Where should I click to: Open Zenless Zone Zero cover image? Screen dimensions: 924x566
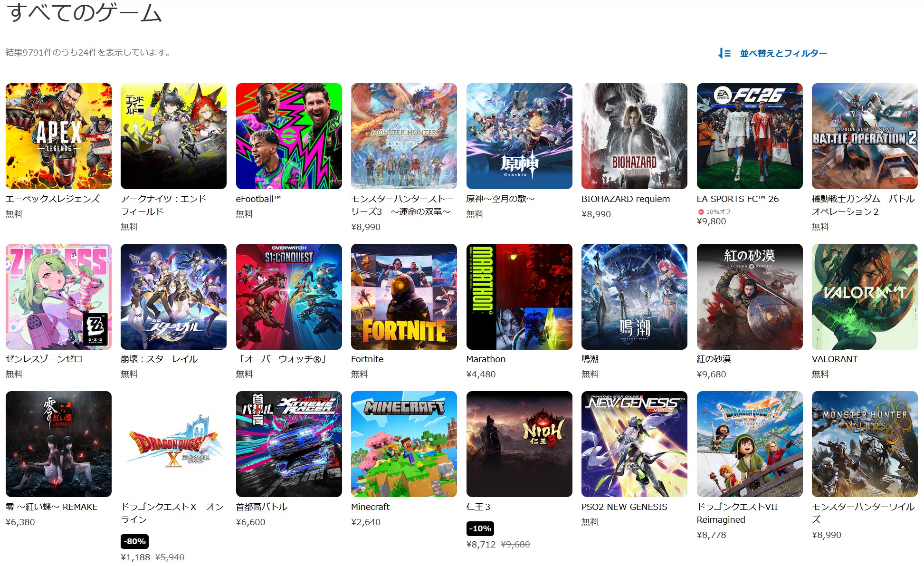[x=58, y=297]
